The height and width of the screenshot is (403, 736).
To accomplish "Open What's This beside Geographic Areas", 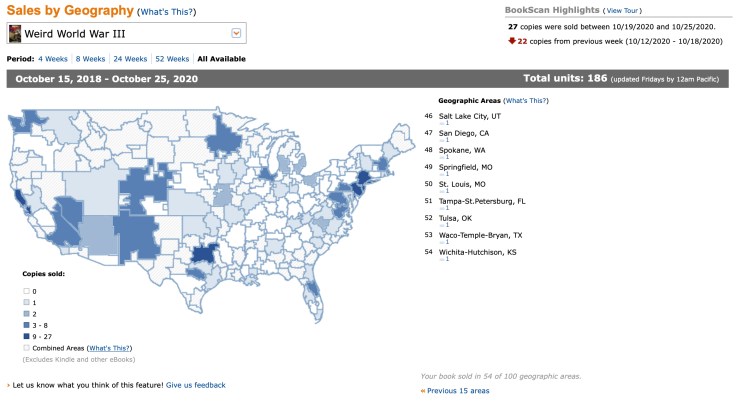I will (525, 101).
